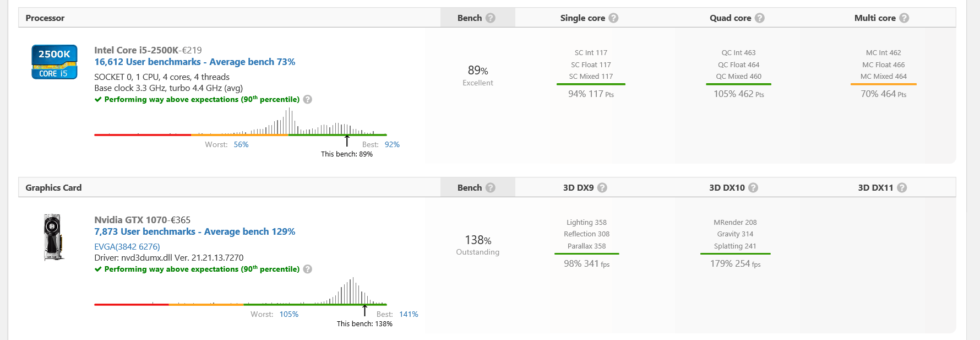980x340 pixels.
Task: Click the graphics card worst 105% link
Action: tap(289, 315)
